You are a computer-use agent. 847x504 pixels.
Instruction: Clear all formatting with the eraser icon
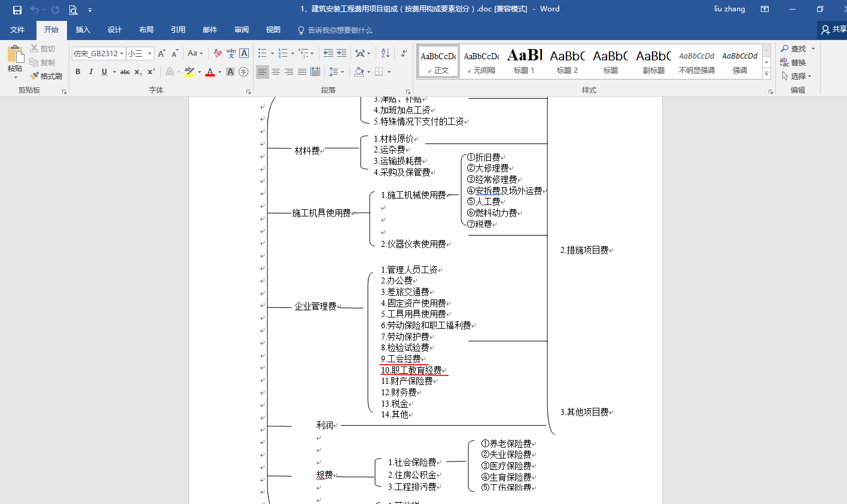218,53
